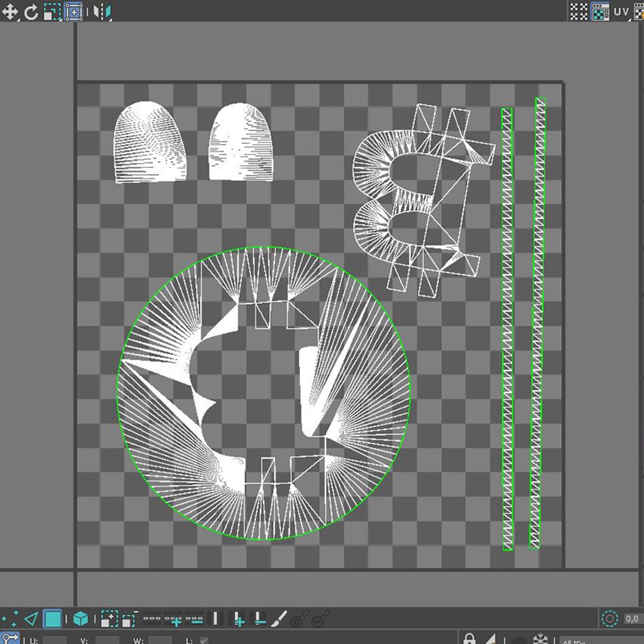Switch to Polygon sub-object mode

click(x=52, y=619)
